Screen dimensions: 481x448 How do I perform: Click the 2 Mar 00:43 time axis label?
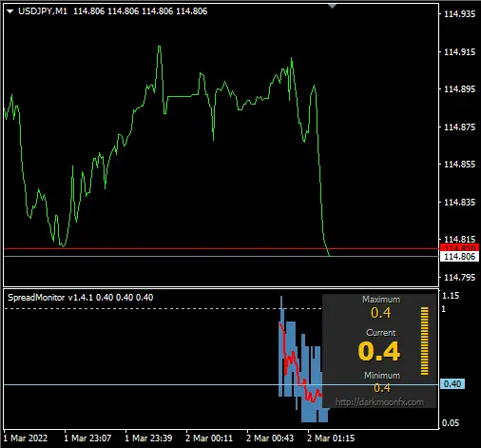pyautogui.click(x=270, y=438)
